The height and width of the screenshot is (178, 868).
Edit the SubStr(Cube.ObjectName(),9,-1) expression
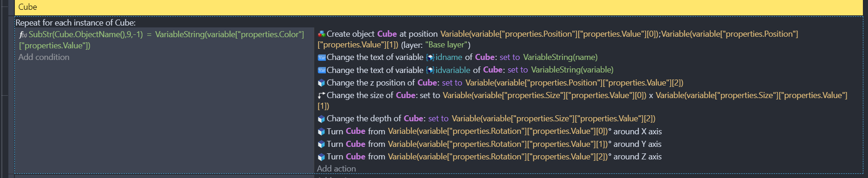tap(86, 34)
